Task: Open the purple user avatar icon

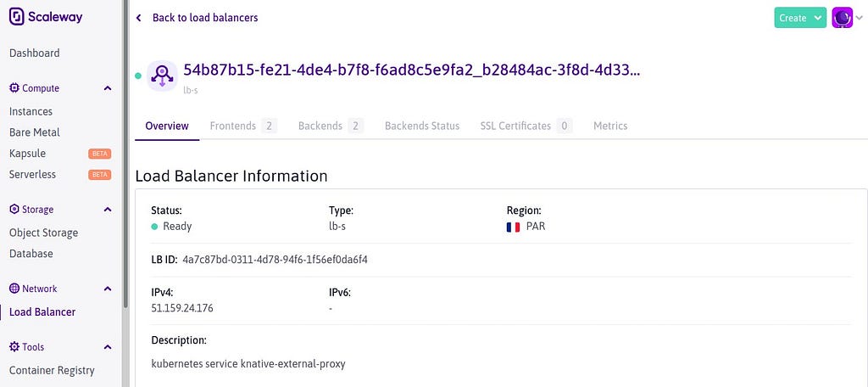Action: [x=842, y=18]
